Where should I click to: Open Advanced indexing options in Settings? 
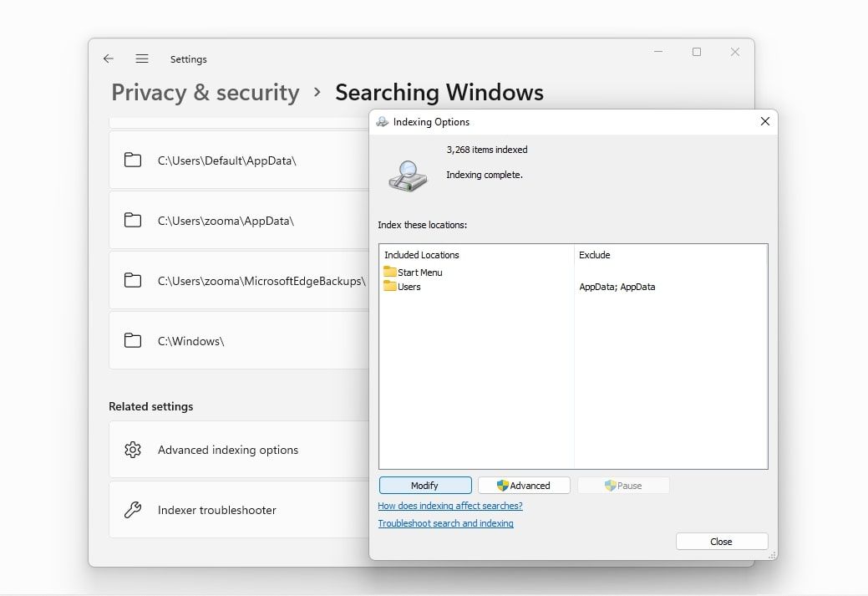[239, 450]
